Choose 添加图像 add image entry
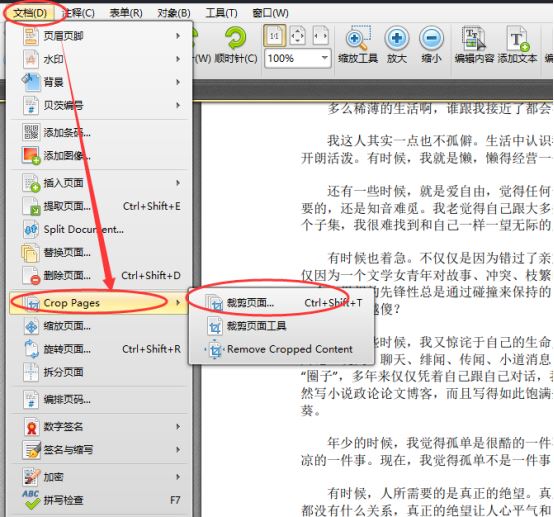Viewport: 554px width, 517px height. 98,155
